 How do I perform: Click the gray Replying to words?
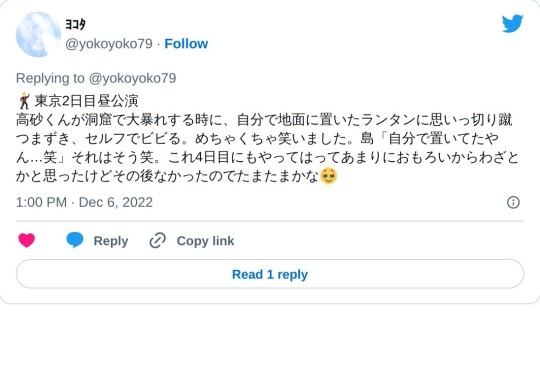click(x=50, y=79)
